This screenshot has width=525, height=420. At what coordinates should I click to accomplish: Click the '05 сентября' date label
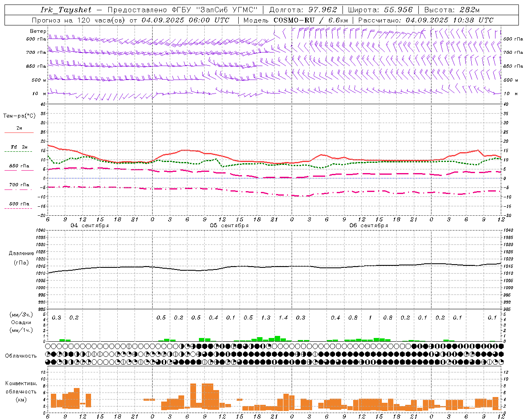(229, 226)
